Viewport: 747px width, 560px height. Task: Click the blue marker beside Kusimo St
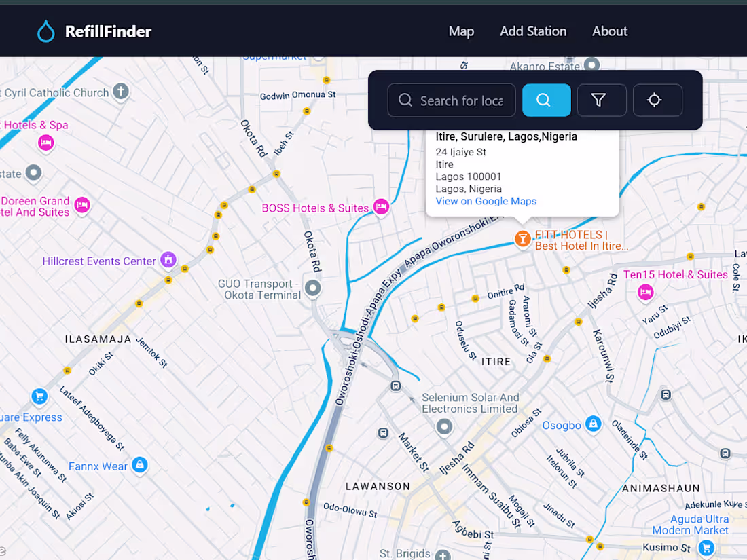[706, 547]
